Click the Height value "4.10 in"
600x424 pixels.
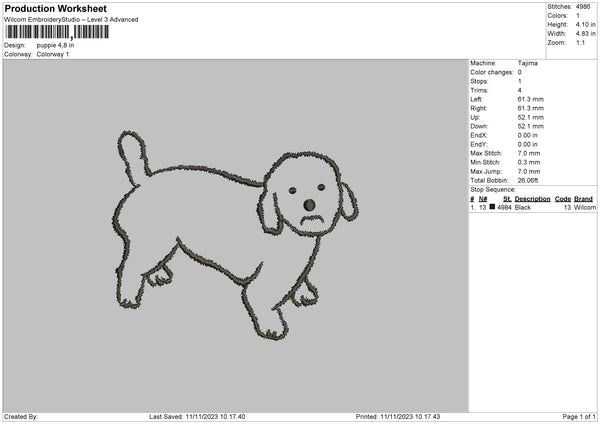pyautogui.click(x=585, y=24)
